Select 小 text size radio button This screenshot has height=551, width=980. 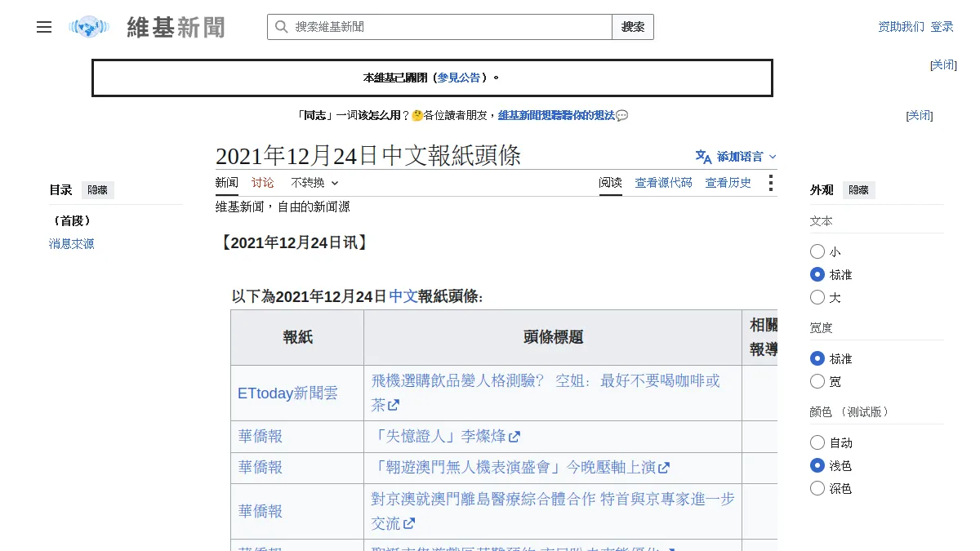pos(817,251)
